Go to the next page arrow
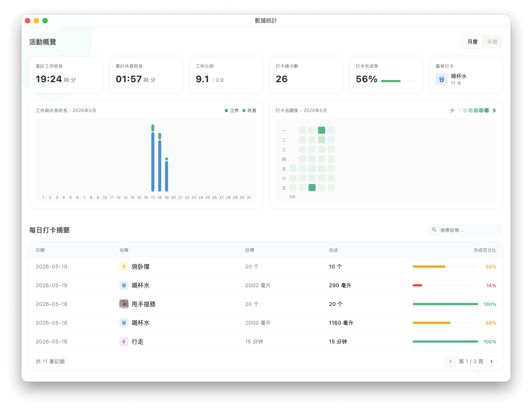 (491, 361)
